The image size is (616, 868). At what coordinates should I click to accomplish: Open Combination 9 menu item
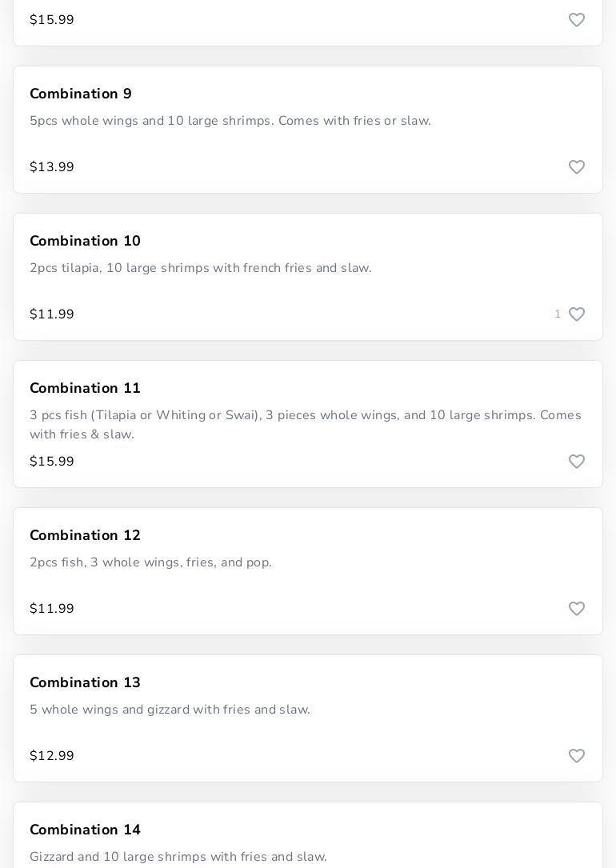tap(81, 94)
